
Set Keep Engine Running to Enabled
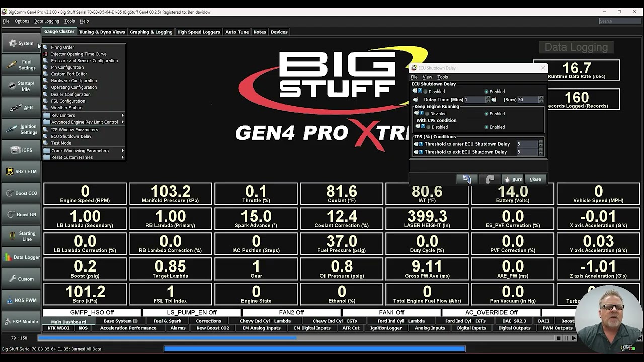[495, 114]
